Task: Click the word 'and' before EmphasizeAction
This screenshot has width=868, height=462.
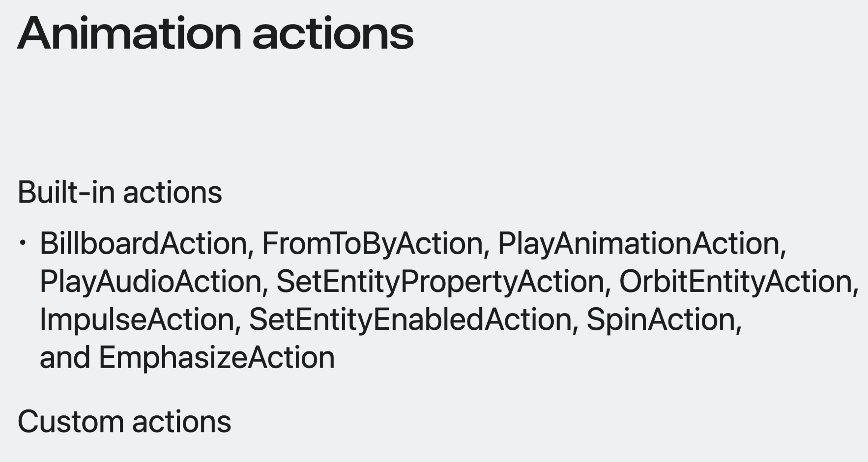Action: coord(64,357)
